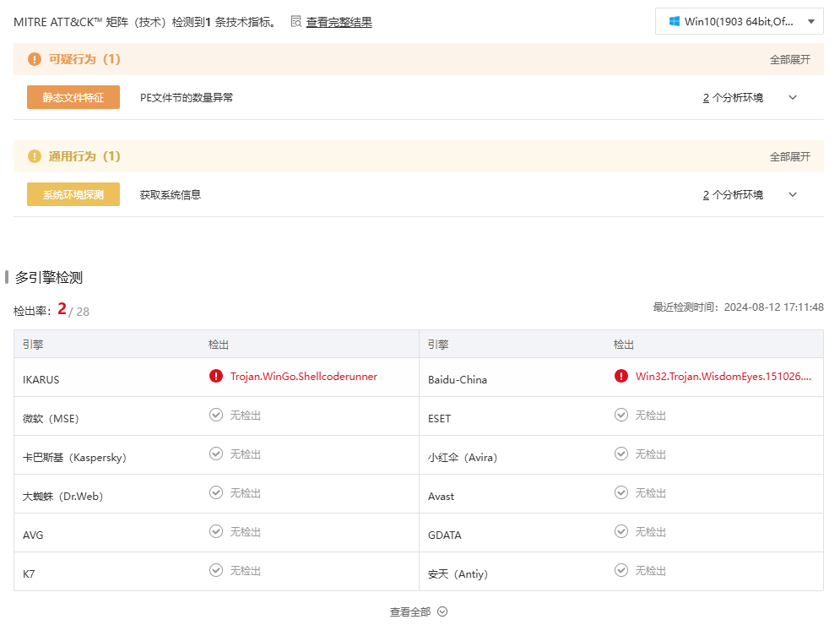Click the orange warning icon next to 可疑行为
840x625 pixels.
(35, 59)
